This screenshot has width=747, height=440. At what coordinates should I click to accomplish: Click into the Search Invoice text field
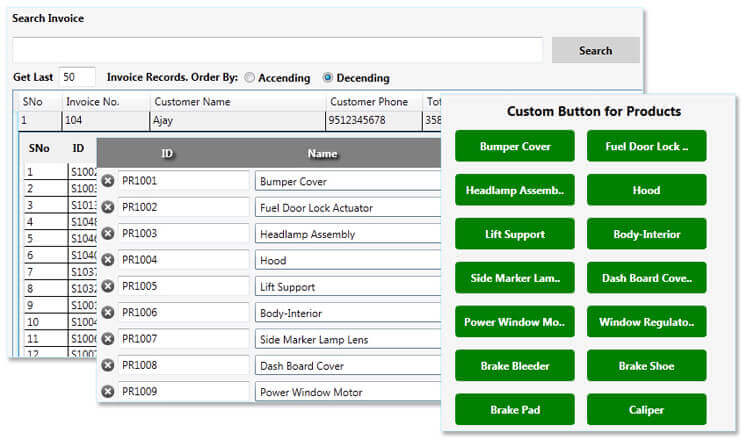[x=277, y=50]
